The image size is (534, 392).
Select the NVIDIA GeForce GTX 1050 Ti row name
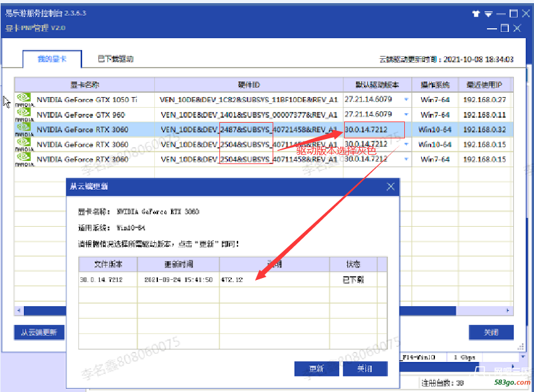pyautogui.click(x=87, y=100)
